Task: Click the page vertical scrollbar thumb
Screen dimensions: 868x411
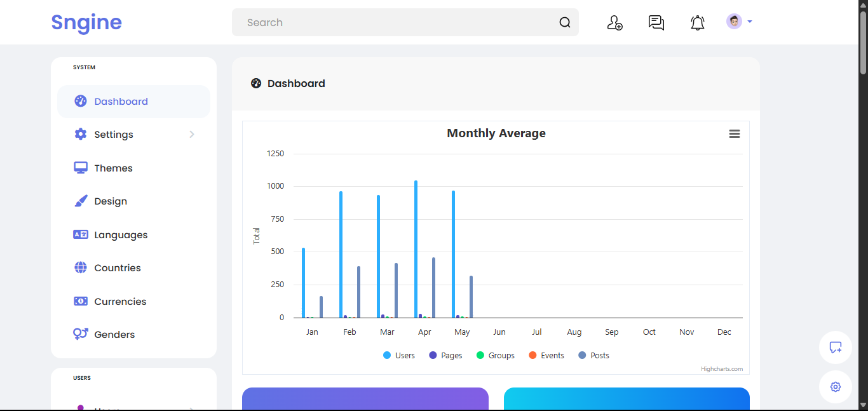Action: (x=864, y=43)
